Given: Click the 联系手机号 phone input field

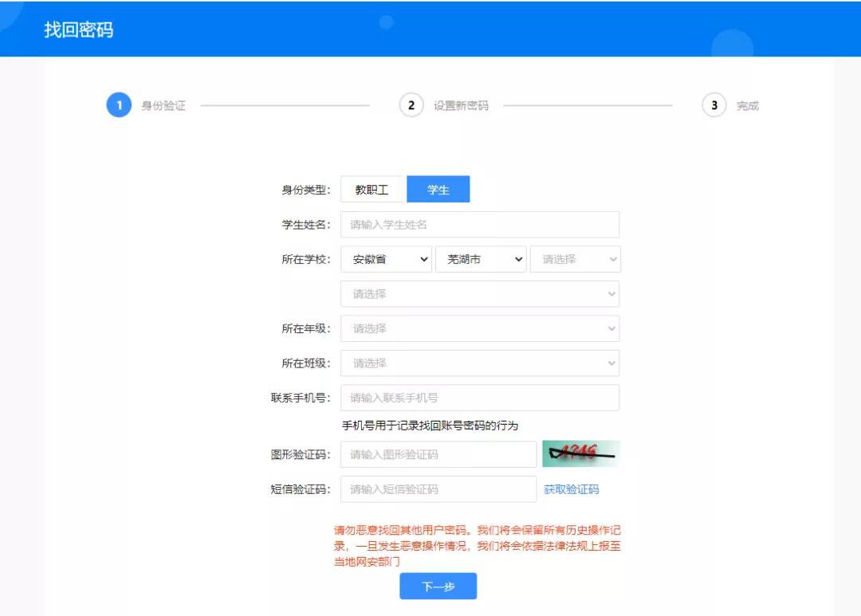Looking at the screenshot, I should (479, 398).
